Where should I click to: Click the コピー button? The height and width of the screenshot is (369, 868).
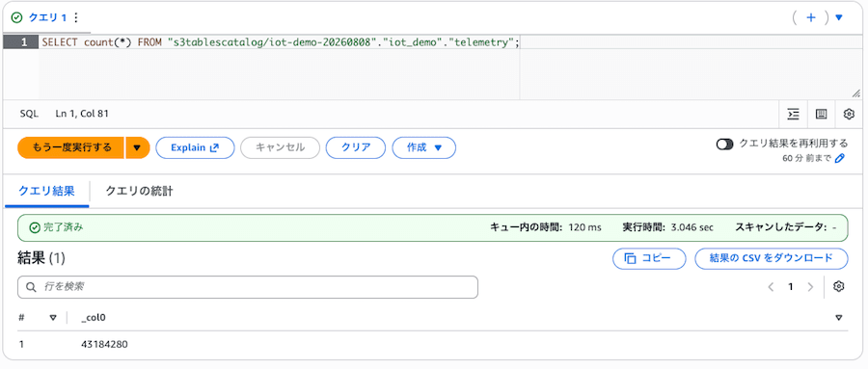pyautogui.click(x=649, y=258)
